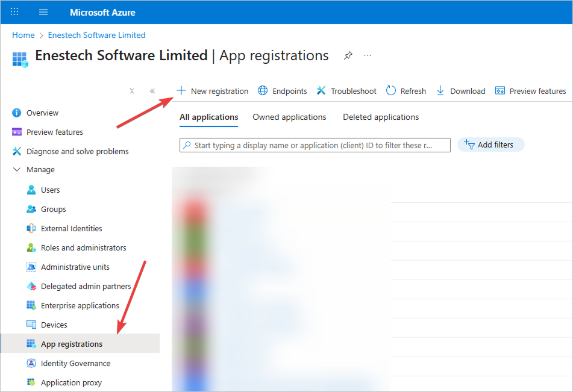Viewport: 573px width, 392px height.
Task: Switch to Owned applications tab
Action: click(x=289, y=117)
